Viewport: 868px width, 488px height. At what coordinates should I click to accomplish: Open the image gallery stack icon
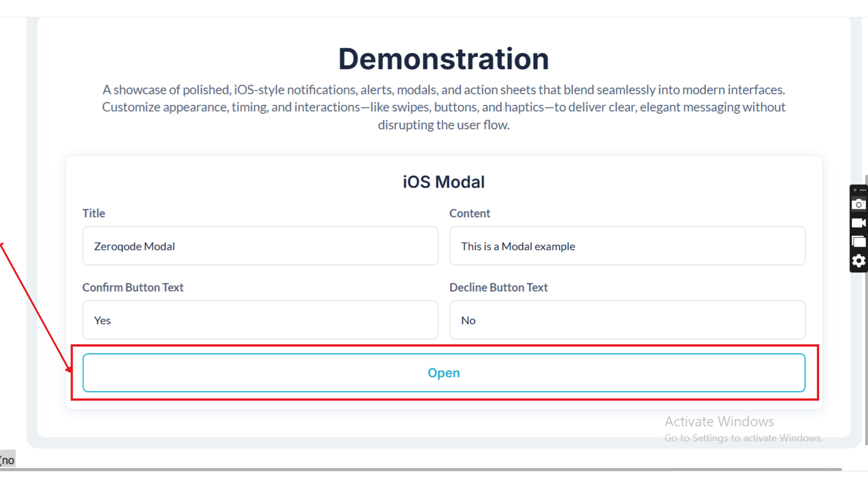tap(859, 241)
